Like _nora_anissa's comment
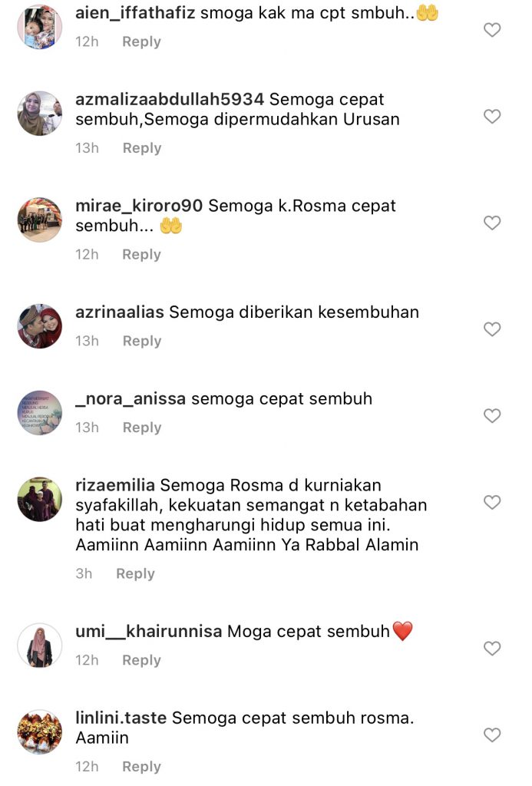Viewport: 532px width, 786px height. (x=492, y=415)
